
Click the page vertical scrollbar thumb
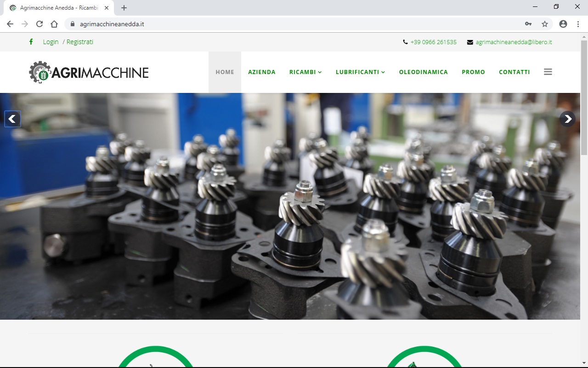[x=584, y=97]
